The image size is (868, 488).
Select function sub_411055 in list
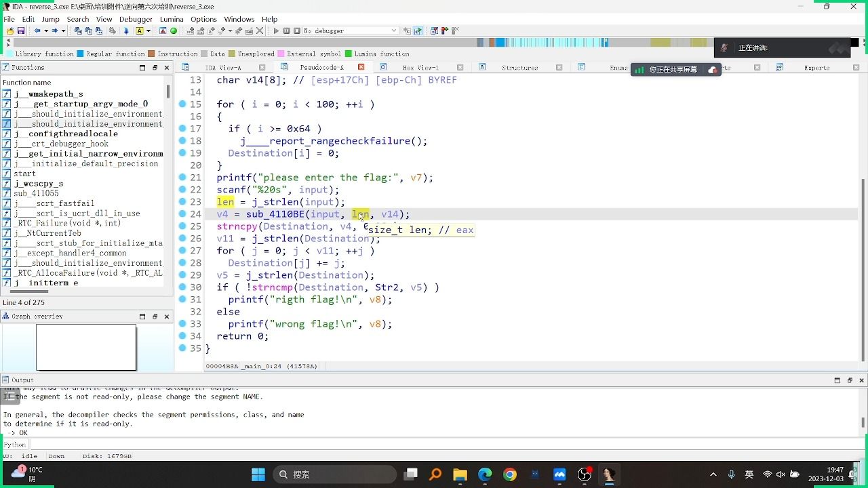36,193
